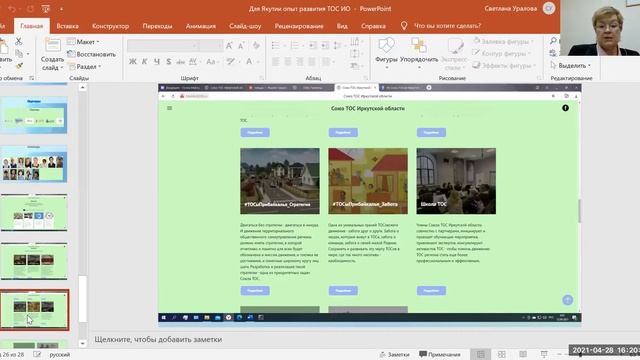Viewport: 640px width, 360px height.
Task: Switch to Slide Sorter view icon
Action: click(x=502, y=354)
